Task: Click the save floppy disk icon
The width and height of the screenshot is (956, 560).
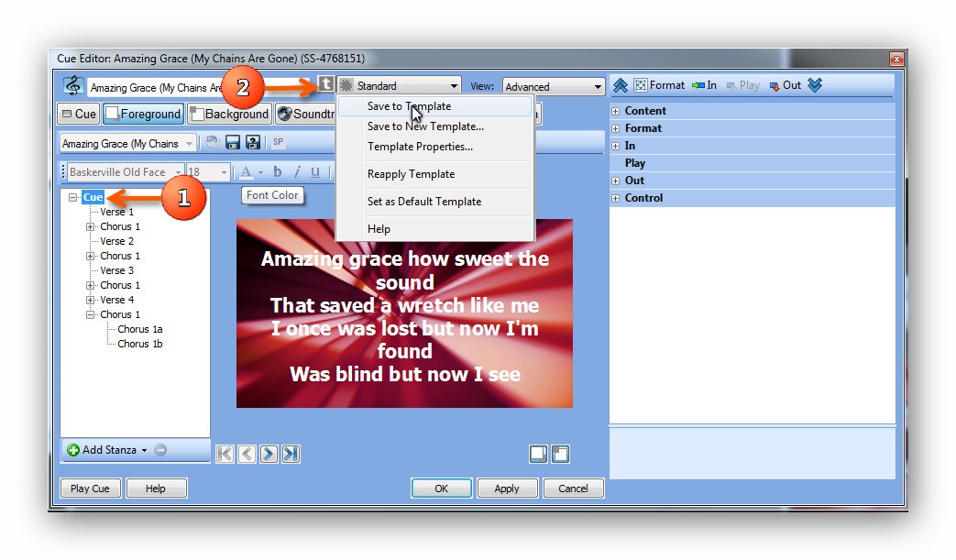Action: (x=232, y=143)
